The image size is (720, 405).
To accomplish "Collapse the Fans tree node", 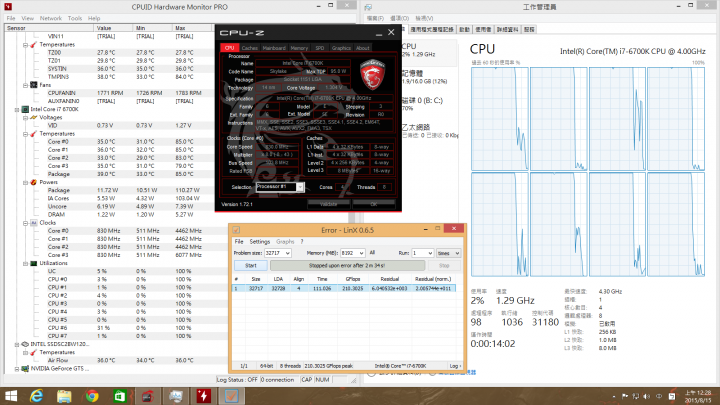I will [25, 85].
